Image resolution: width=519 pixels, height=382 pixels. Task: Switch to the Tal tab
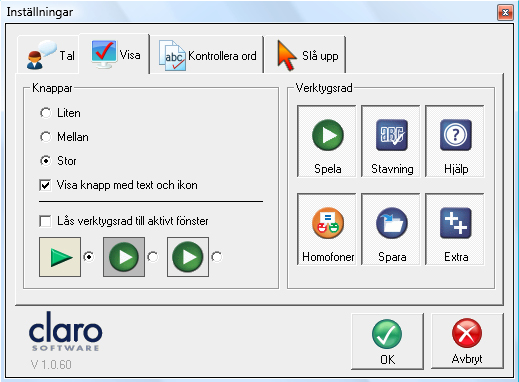click(48, 55)
